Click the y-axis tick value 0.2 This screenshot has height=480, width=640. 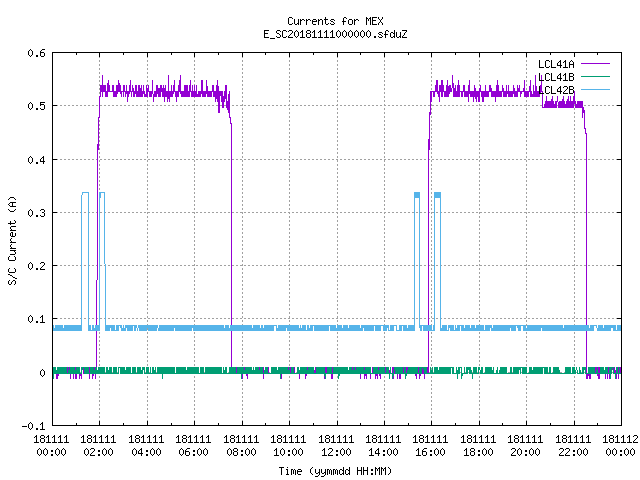pos(36,266)
